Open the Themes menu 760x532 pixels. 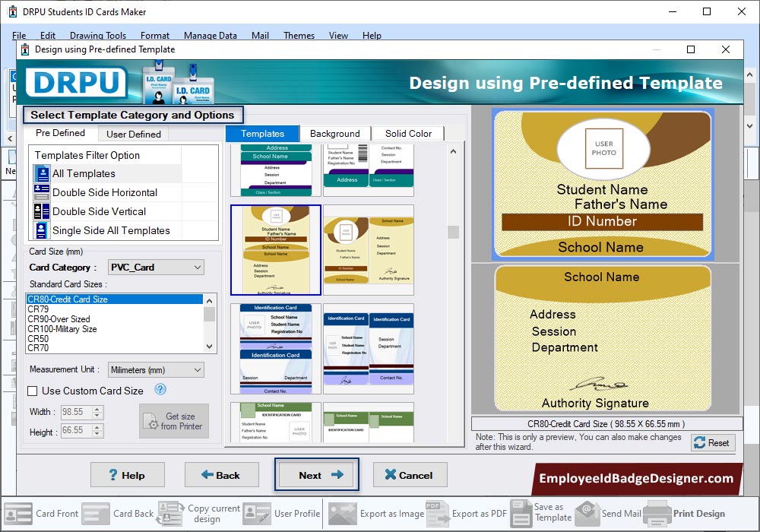(299, 36)
